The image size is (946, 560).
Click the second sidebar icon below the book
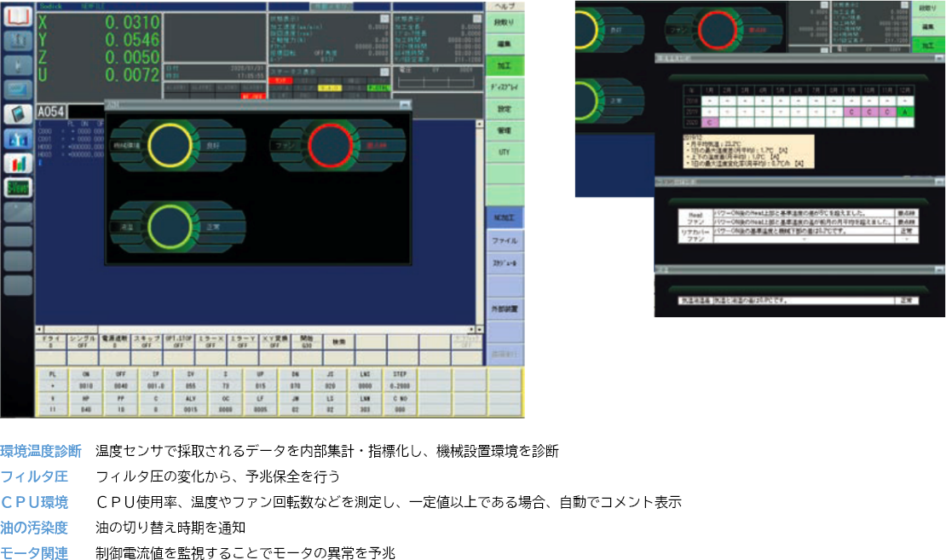pos(18,41)
